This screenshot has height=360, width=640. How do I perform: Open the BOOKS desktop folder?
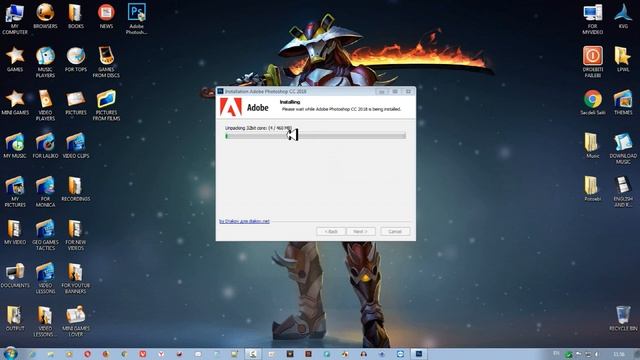76,16
